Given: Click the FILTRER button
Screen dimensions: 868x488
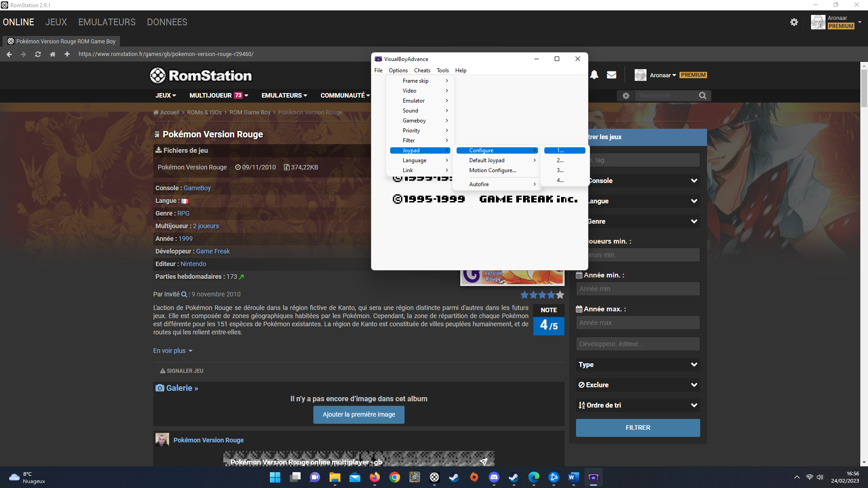Looking at the screenshot, I should (637, 427).
